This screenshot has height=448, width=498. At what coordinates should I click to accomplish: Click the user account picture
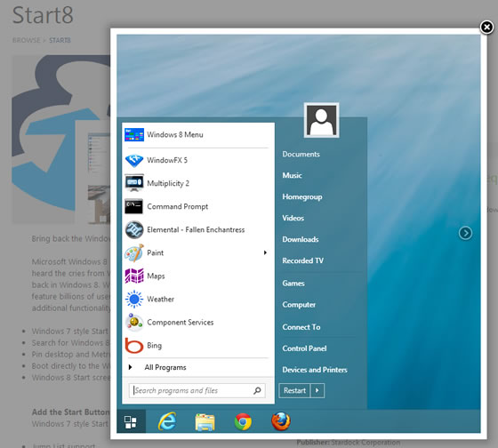[321, 120]
